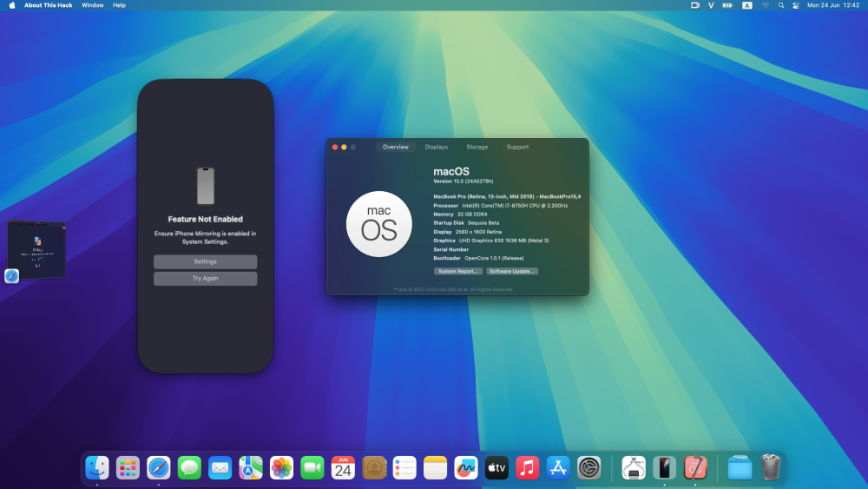Open Launchpad in the dock
Viewport: 868px width, 489px height.
(128, 468)
